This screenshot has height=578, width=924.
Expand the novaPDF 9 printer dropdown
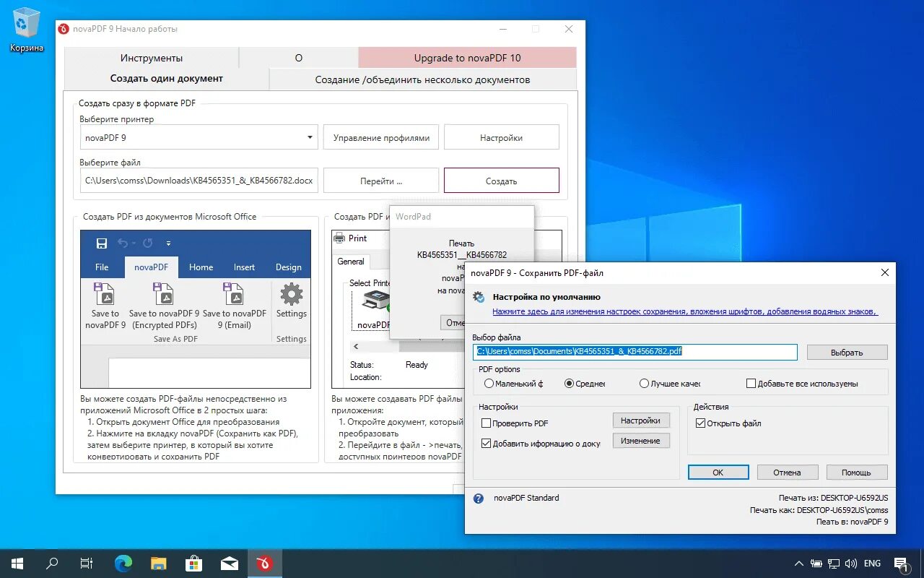click(309, 137)
